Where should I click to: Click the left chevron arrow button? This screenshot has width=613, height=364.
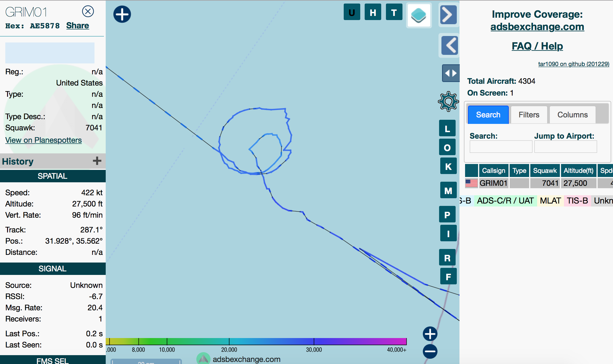(x=450, y=45)
